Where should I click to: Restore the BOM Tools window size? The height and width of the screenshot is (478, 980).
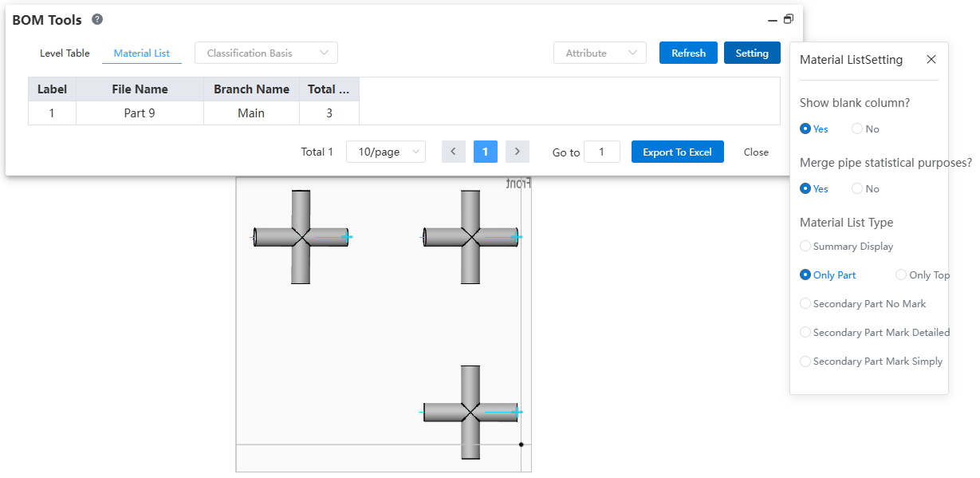(789, 19)
